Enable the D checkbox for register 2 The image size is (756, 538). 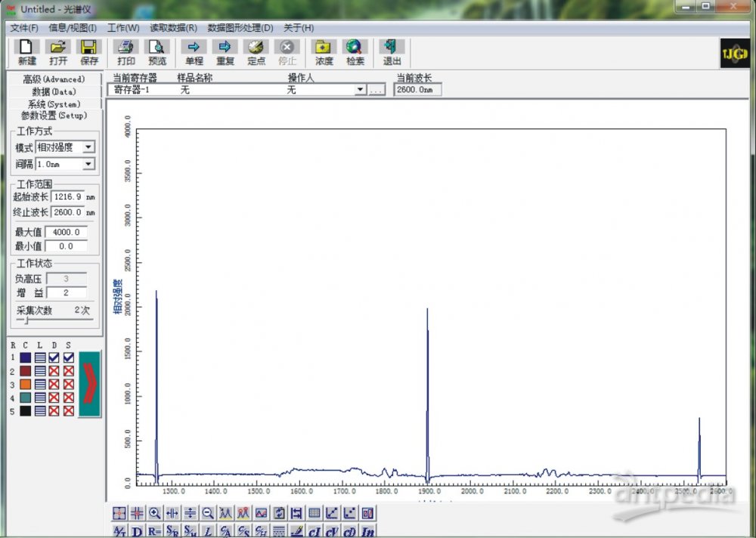(54, 372)
